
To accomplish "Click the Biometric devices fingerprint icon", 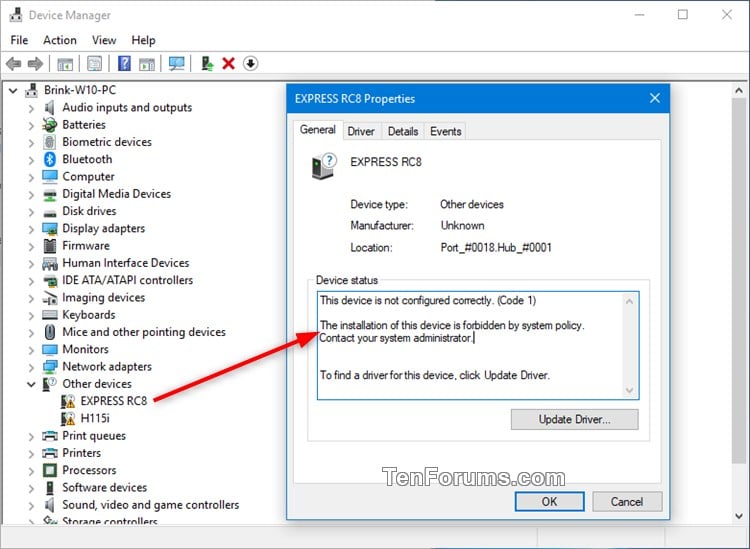I will point(50,142).
